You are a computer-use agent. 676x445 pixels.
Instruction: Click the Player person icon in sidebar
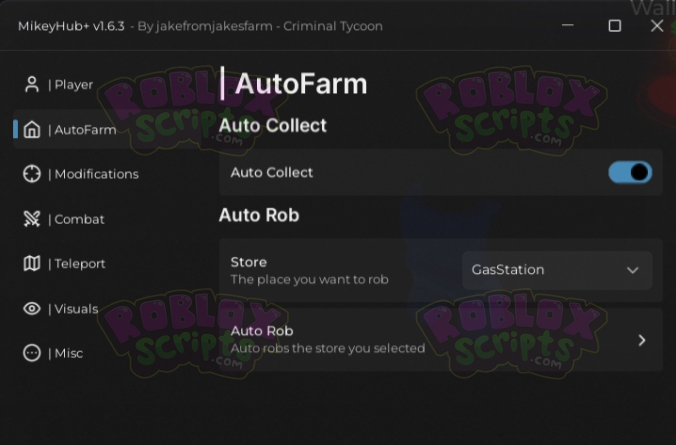pyautogui.click(x=32, y=85)
